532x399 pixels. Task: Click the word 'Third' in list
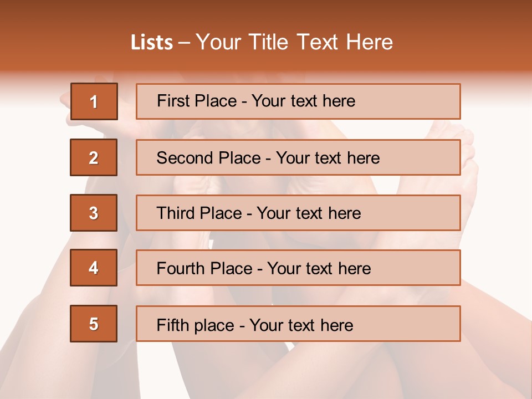(176, 213)
